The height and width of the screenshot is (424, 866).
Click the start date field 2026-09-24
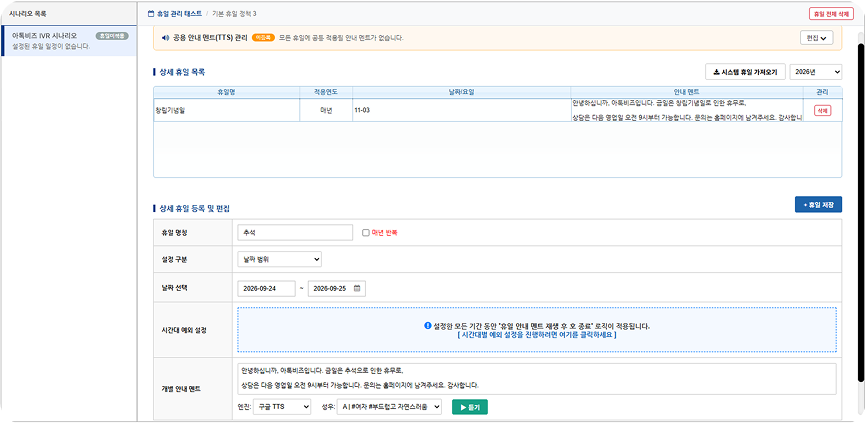(x=266, y=289)
